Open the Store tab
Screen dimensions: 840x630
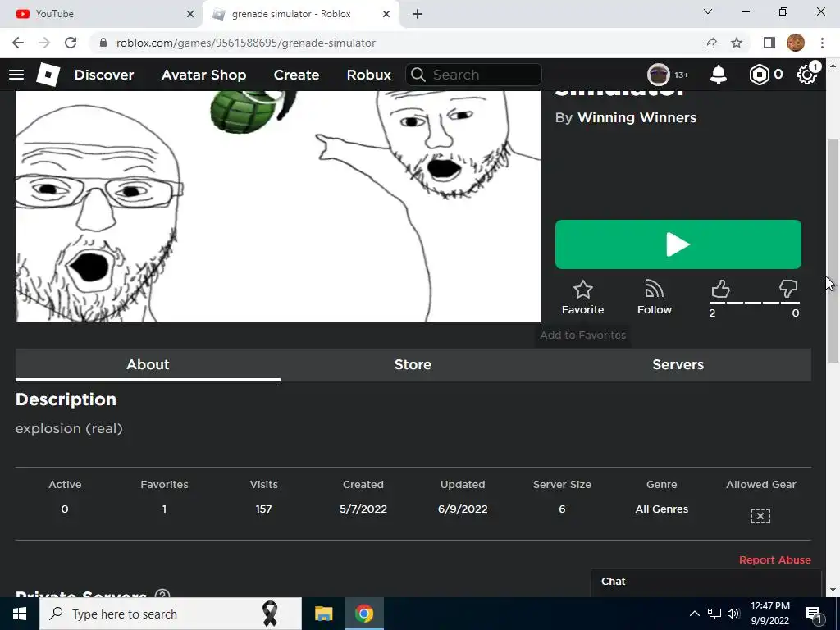click(x=413, y=365)
